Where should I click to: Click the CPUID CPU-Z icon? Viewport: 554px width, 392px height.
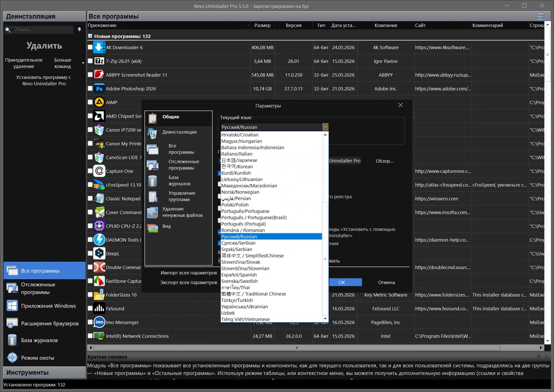point(99,226)
